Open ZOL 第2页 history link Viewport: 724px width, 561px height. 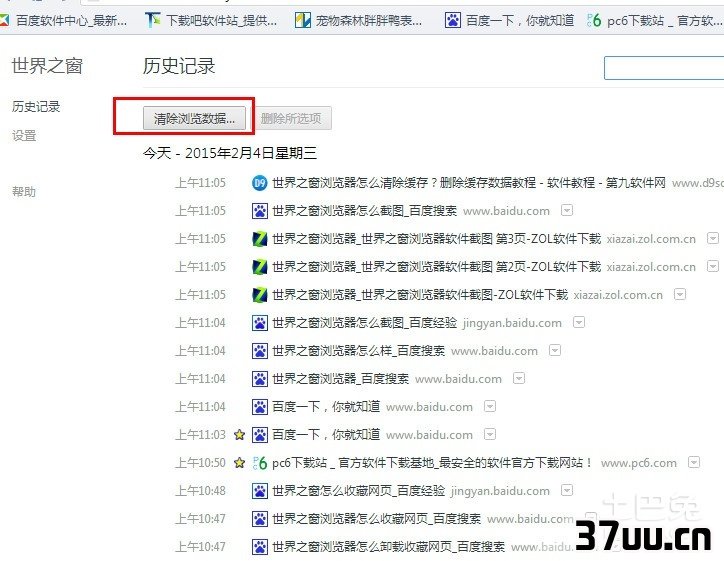point(436,267)
